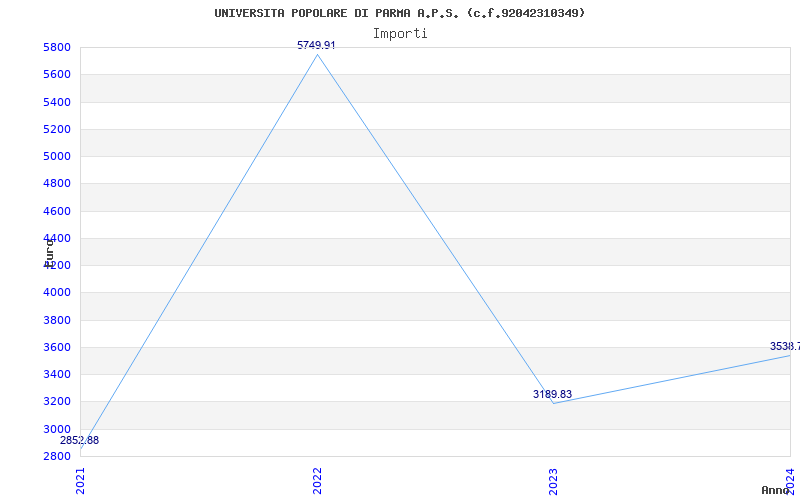800x500 pixels.
Task: Click the 5749.91 data point label
Action: click(316, 45)
